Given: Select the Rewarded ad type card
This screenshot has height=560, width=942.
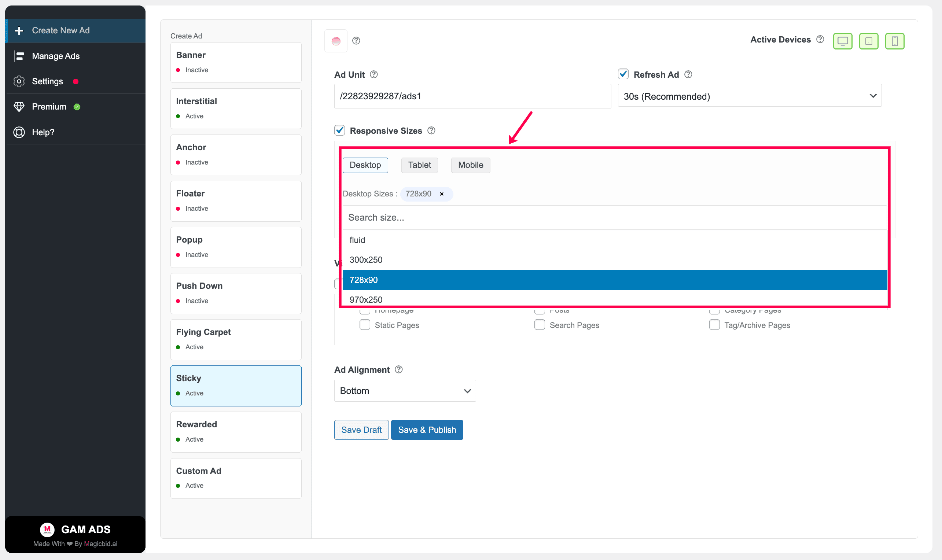Looking at the screenshot, I should (236, 432).
